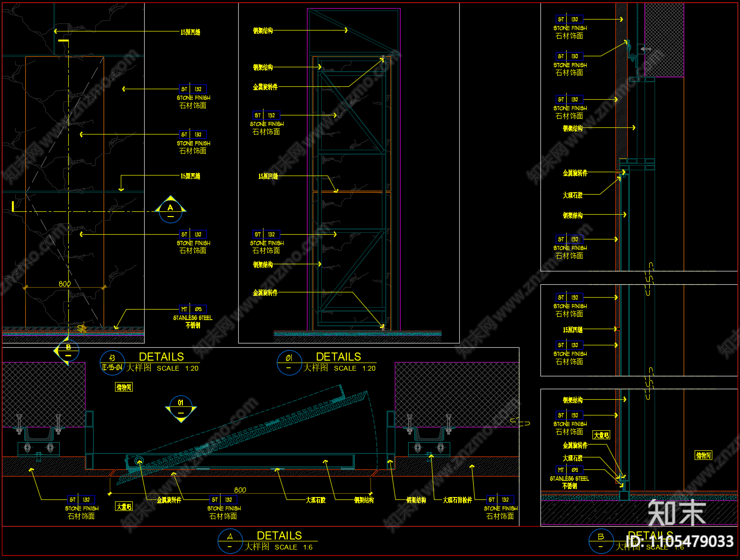Screen dimensions: 740x560
Task: Click SCALE 1:20 in the detail 43 title
Action: pos(178,368)
